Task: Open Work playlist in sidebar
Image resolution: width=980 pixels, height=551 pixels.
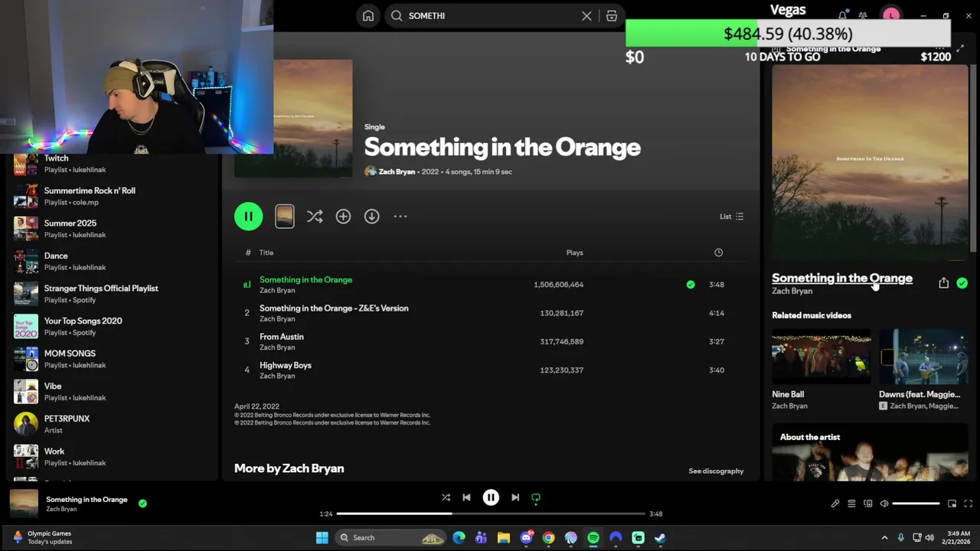Action: click(111, 457)
